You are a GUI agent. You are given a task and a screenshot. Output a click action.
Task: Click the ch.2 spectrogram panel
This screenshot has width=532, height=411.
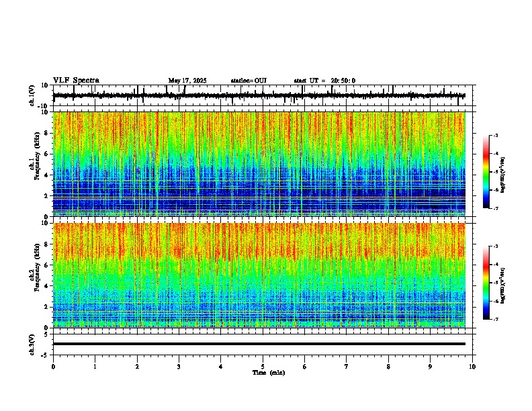(x=259, y=275)
